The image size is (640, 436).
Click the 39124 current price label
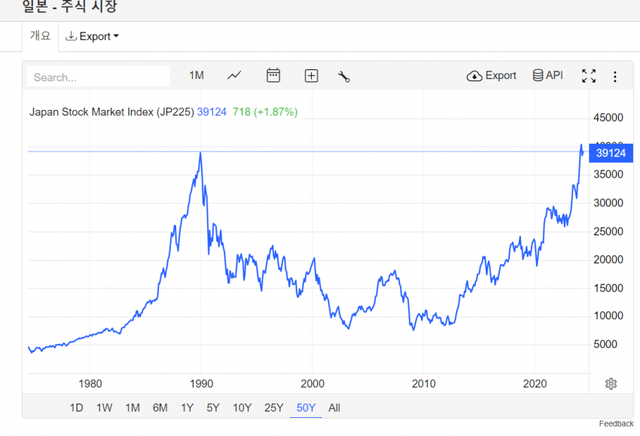(x=609, y=153)
